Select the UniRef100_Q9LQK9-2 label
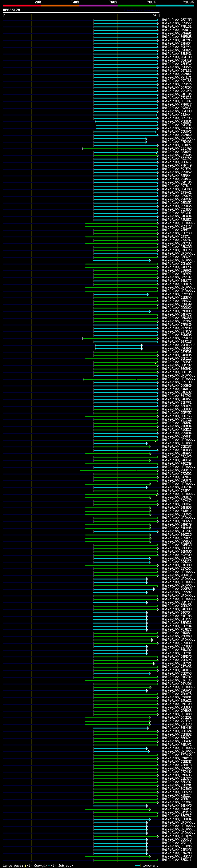The height and width of the screenshot is (868, 197). click(x=179, y=345)
